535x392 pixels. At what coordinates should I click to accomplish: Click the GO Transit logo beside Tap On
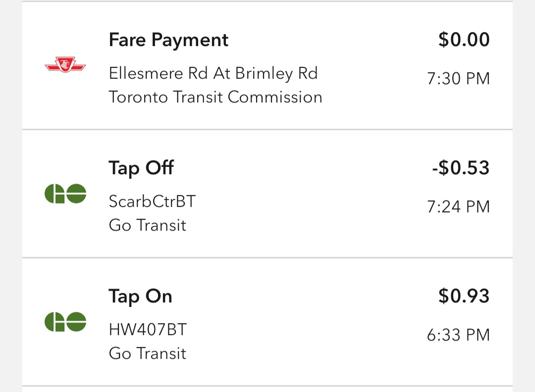[65, 322]
